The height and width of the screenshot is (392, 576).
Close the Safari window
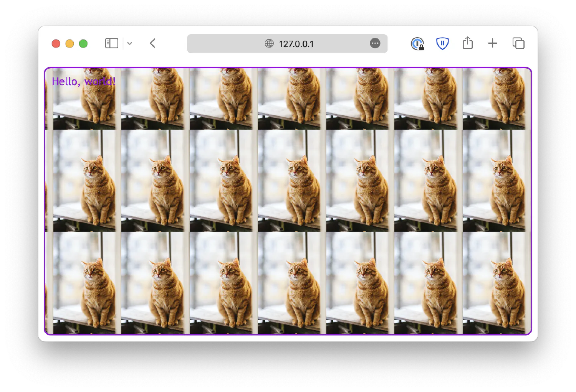(x=56, y=44)
